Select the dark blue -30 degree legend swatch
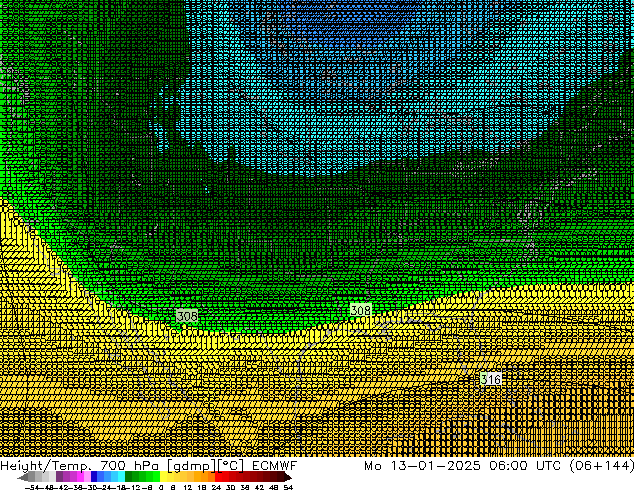 [x=94, y=478]
